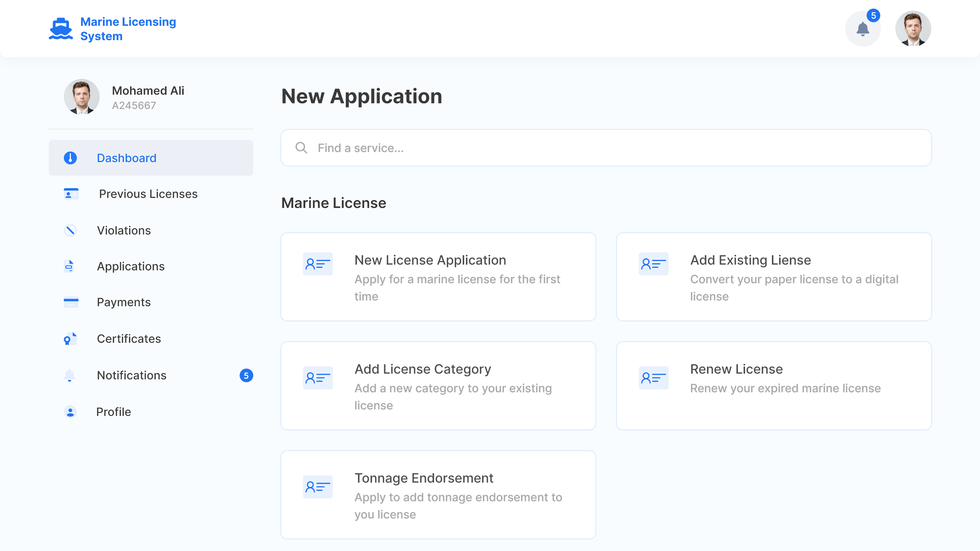The image size is (980, 551).
Task: Click the notification bell icon in header
Action: [863, 29]
